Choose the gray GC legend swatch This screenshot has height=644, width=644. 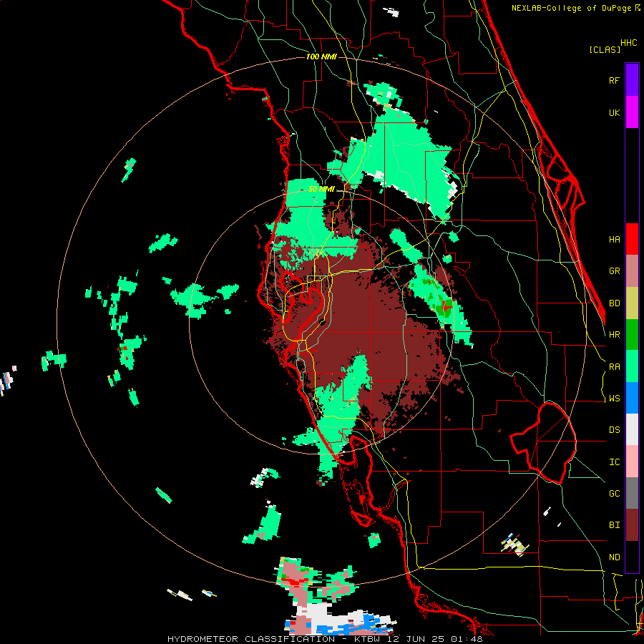pyautogui.click(x=632, y=493)
